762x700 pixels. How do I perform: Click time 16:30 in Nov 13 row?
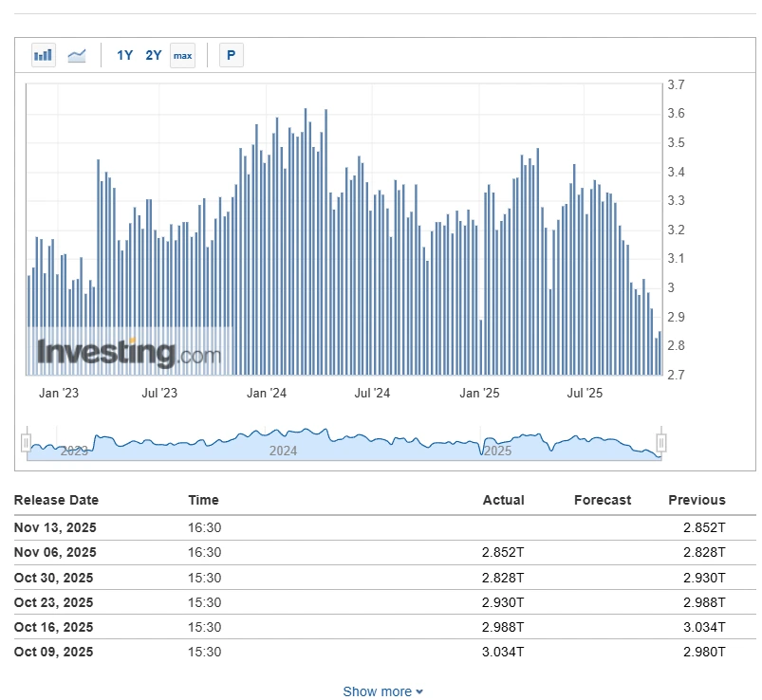pyautogui.click(x=205, y=527)
